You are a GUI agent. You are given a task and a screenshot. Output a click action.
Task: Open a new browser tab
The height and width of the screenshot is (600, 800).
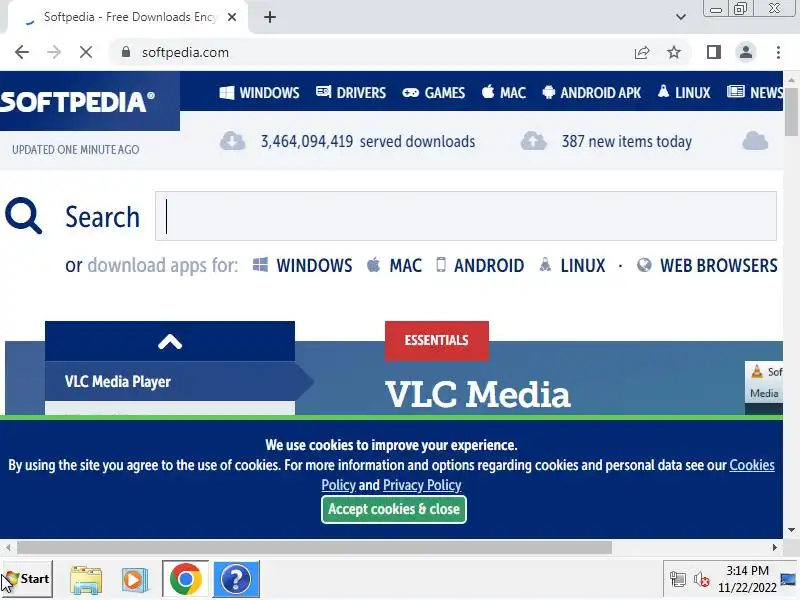pyautogui.click(x=270, y=17)
